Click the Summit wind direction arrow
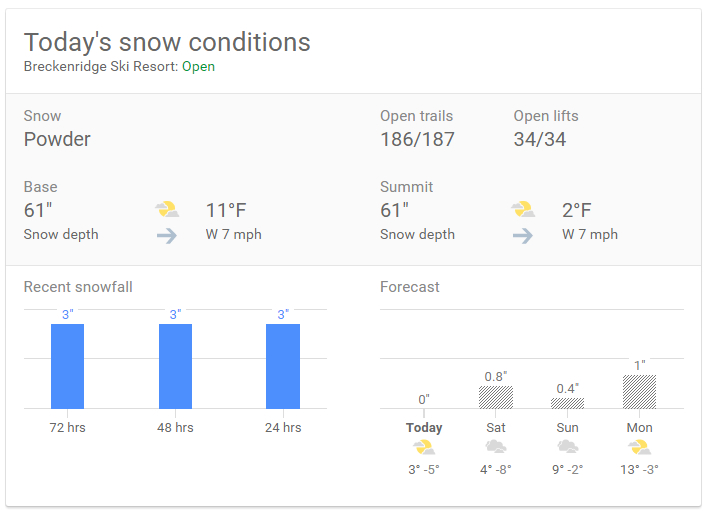 tap(523, 235)
